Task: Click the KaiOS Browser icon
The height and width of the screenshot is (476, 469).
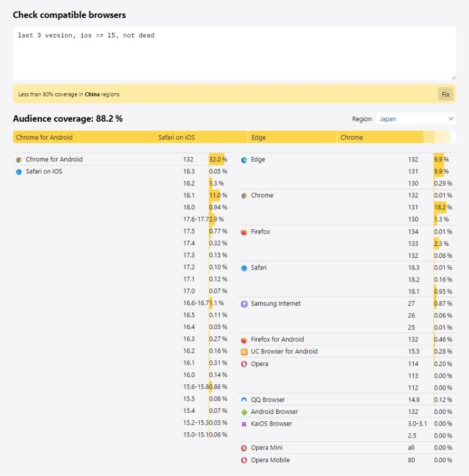Action: (x=244, y=424)
